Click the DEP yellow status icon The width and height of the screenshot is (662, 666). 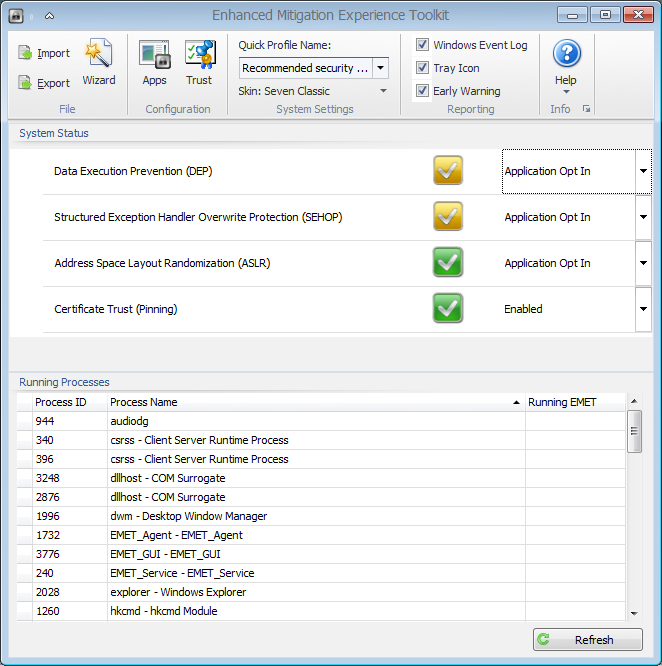tap(448, 171)
